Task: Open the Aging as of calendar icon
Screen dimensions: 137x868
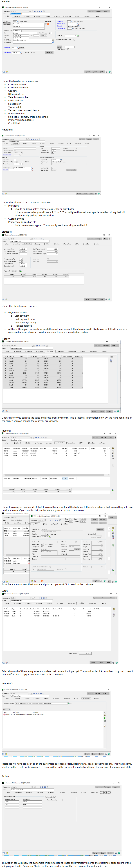Action: 21,271
